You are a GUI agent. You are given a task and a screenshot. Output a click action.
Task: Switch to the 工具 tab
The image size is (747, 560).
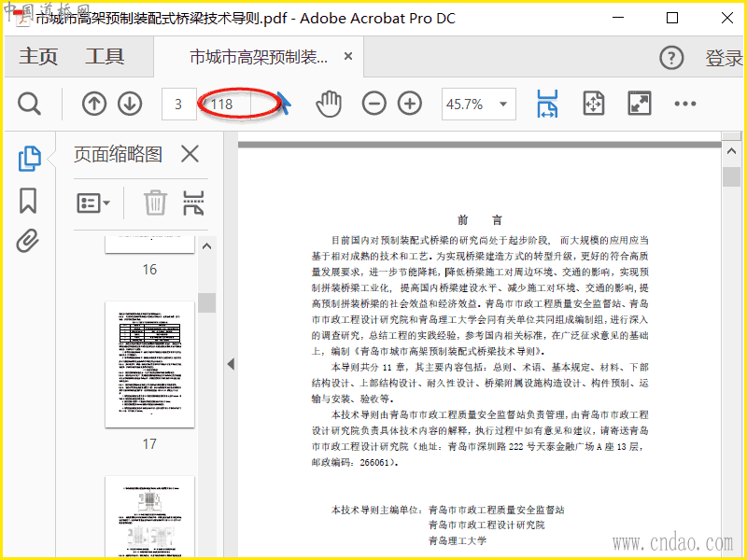105,57
